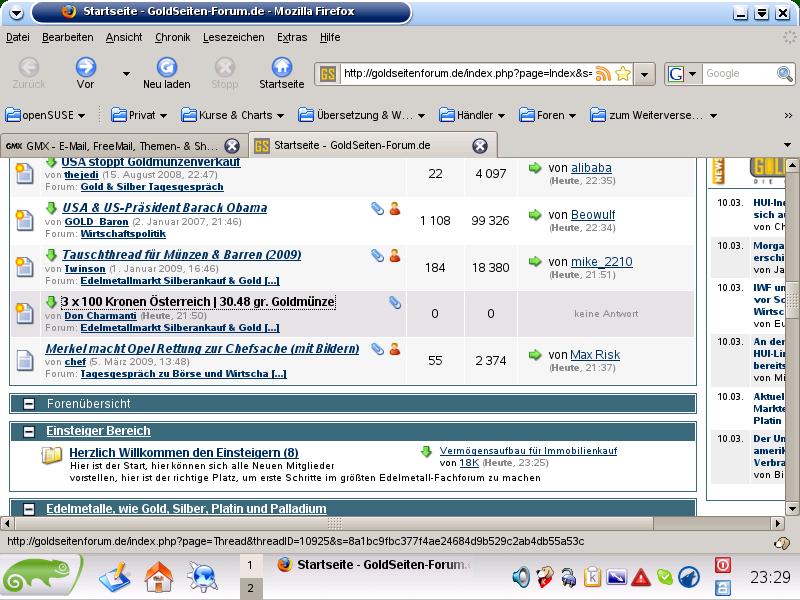Open the Lesezeichen menu
800x600 pixels.
233,37
